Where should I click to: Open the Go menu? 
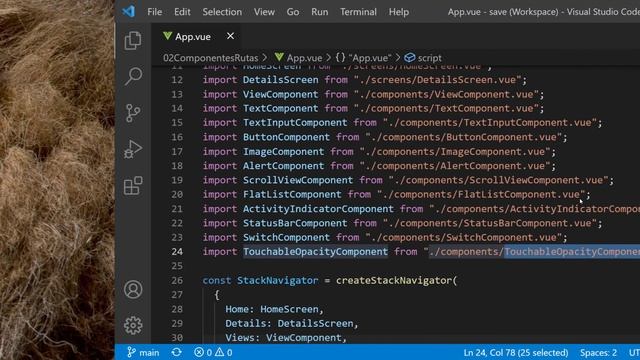293,12
